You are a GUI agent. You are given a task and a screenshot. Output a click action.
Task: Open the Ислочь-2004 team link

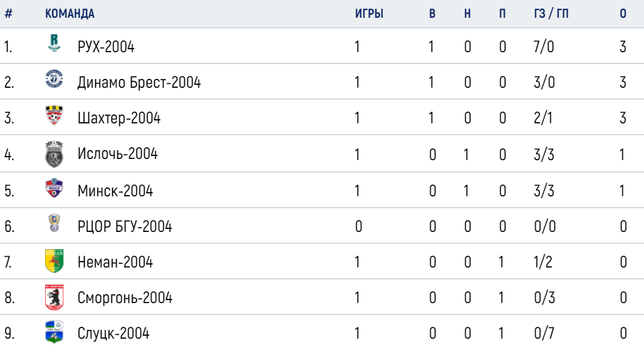click(x=117, y=154)
